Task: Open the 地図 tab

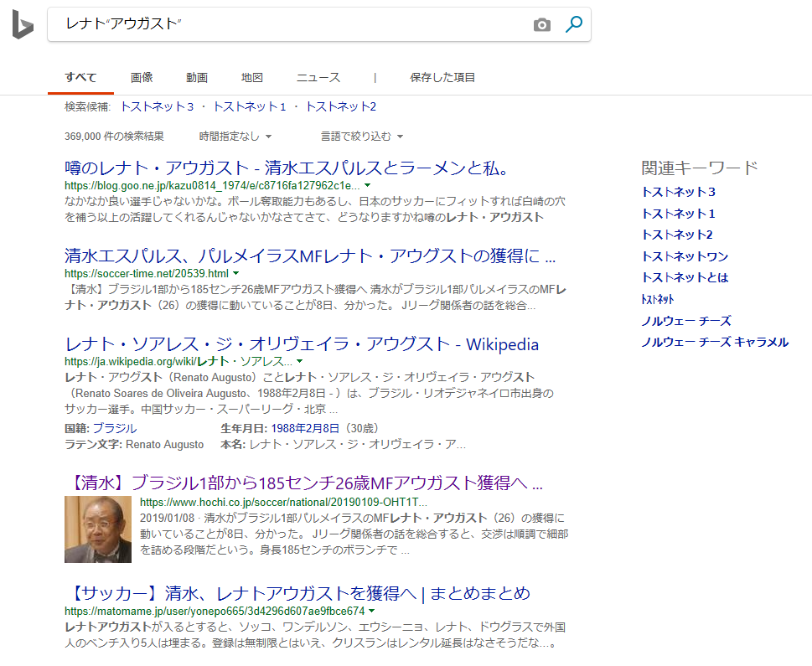Action: pos(252,78)
